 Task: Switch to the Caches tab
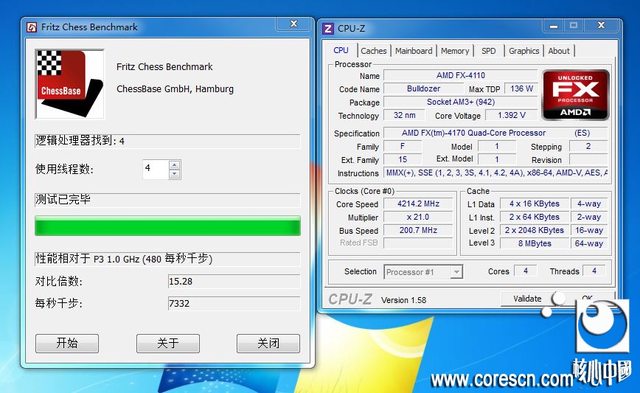click(373, 51)
